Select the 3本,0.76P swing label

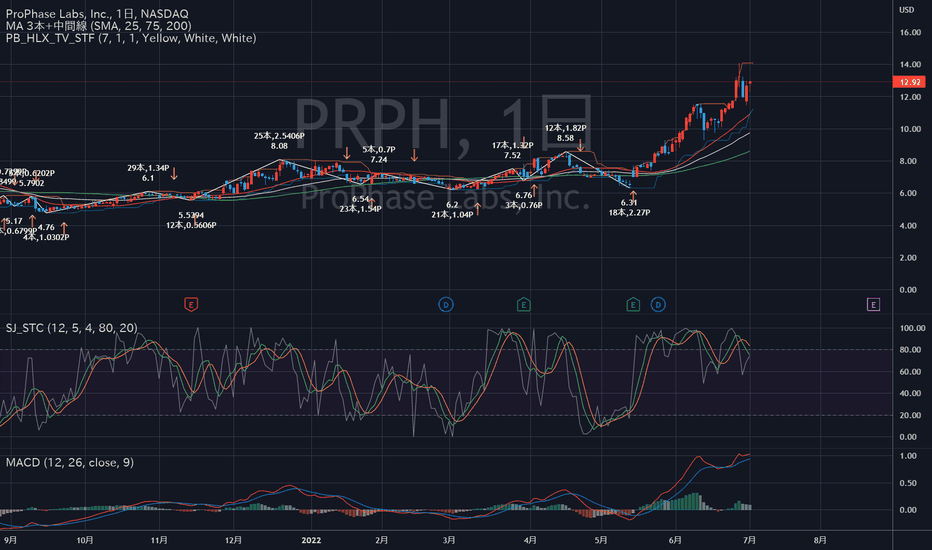tap(524, 205)
